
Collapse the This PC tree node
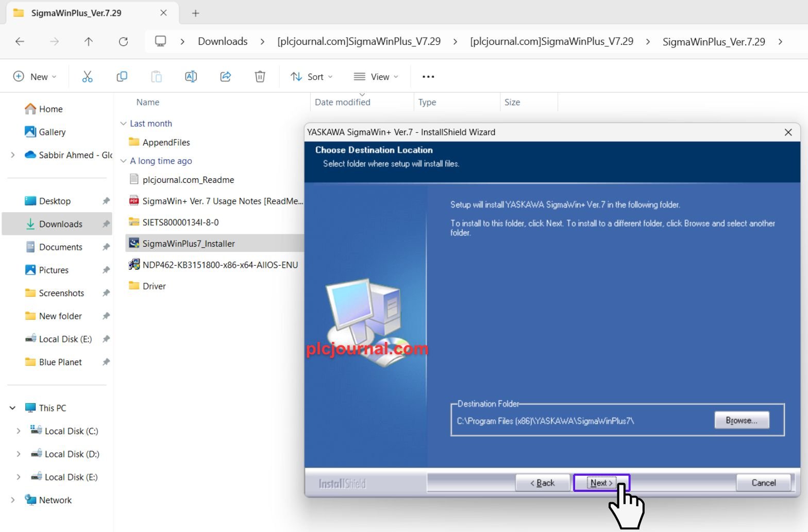(13, 408)
